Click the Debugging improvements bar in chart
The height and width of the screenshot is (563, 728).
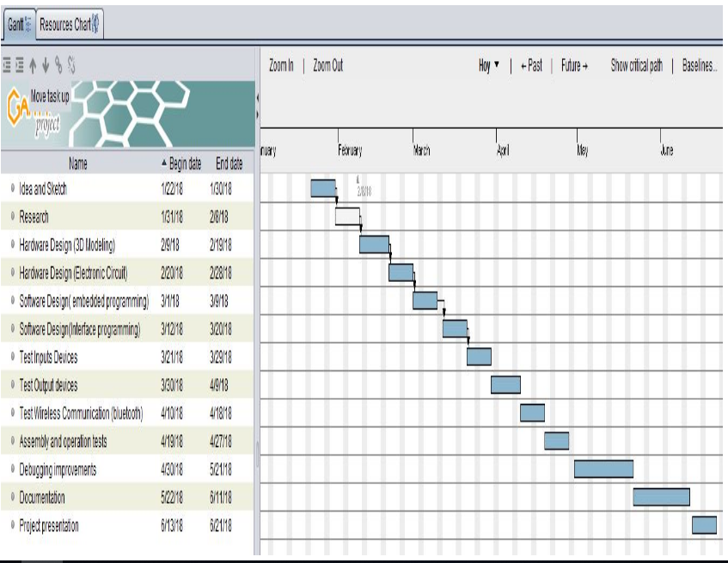[603, 468]
